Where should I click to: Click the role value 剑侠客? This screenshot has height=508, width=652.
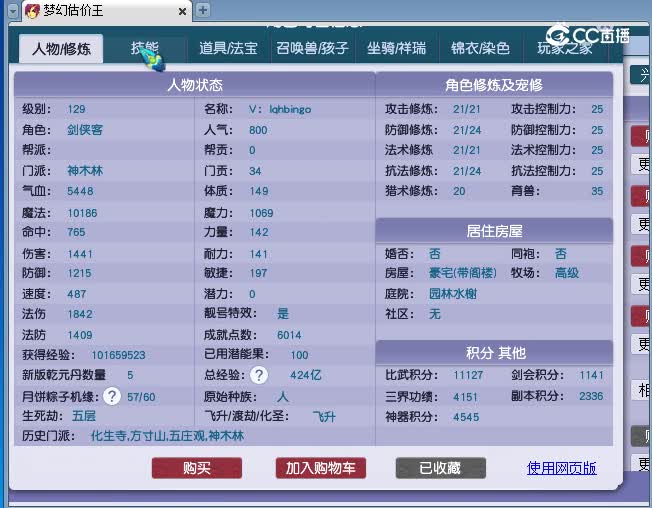(85, 130)
